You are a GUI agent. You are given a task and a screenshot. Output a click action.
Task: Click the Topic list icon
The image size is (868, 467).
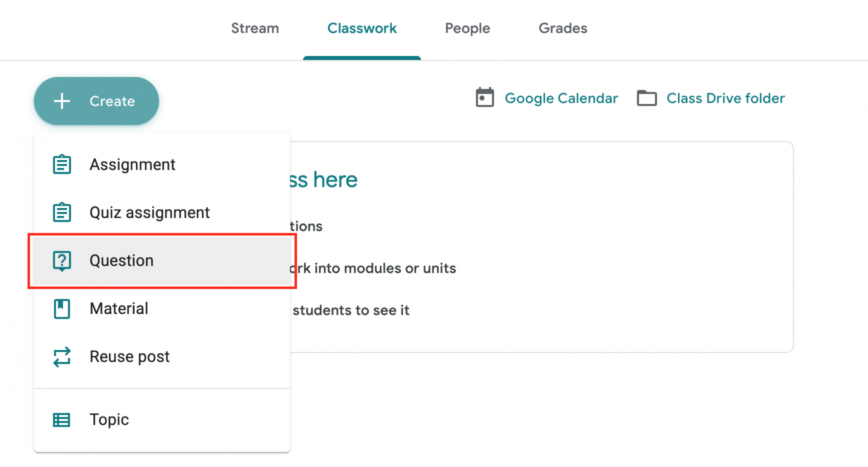click(x=62, y=420)
